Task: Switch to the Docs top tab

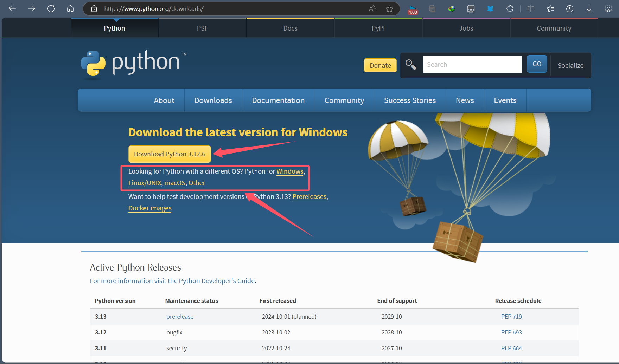Action: (290, 28)
